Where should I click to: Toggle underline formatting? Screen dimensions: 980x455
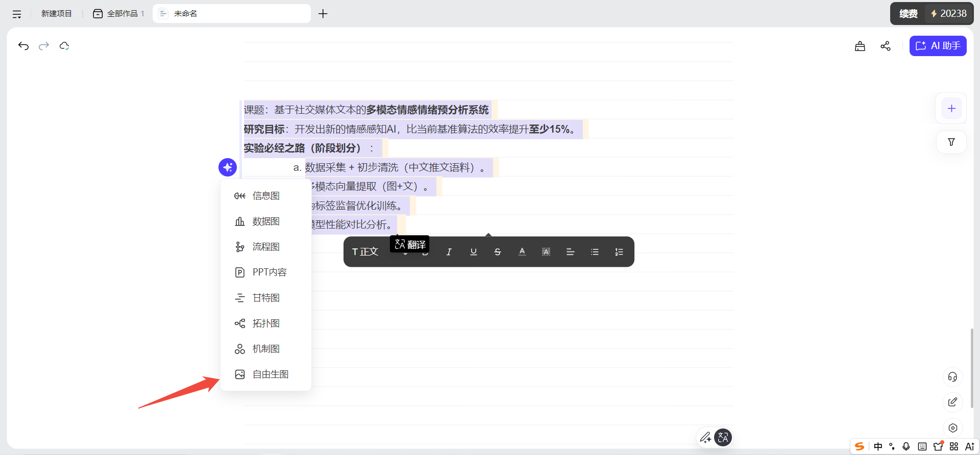click(x=474, y=252)
